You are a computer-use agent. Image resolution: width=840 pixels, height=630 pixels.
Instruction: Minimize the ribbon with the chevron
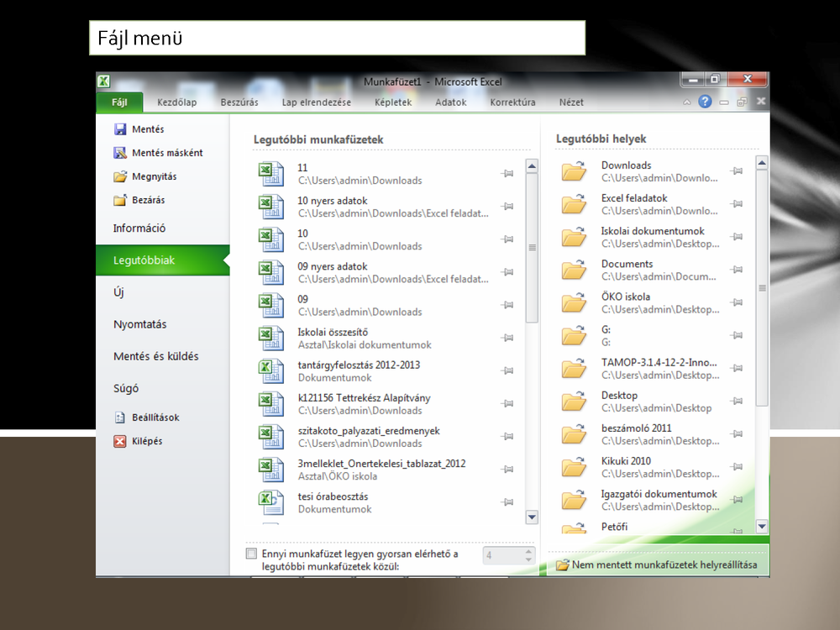pos(687,102)
